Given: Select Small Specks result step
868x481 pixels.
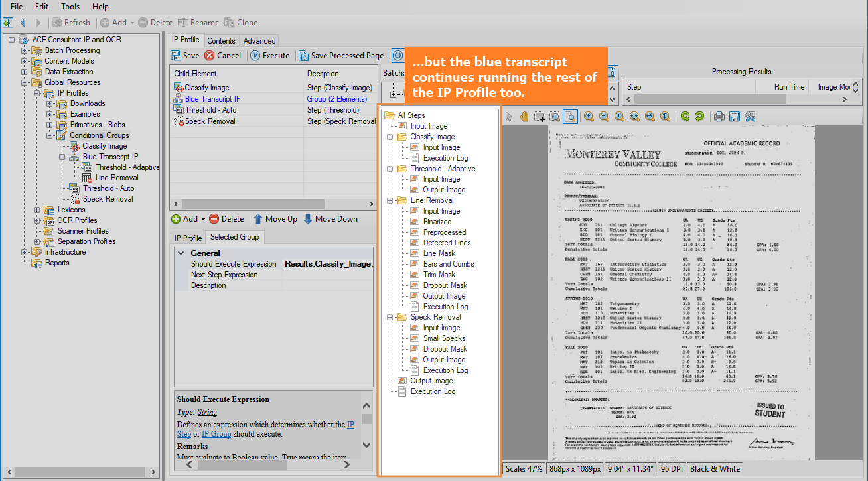Looking at the screenshot, I should pos(444,338).
